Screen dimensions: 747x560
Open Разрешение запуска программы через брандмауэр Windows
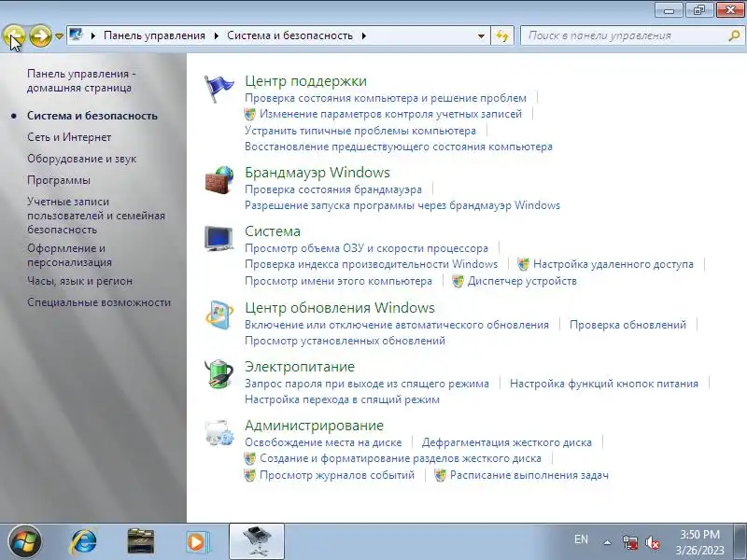click(x=402, y=205)
